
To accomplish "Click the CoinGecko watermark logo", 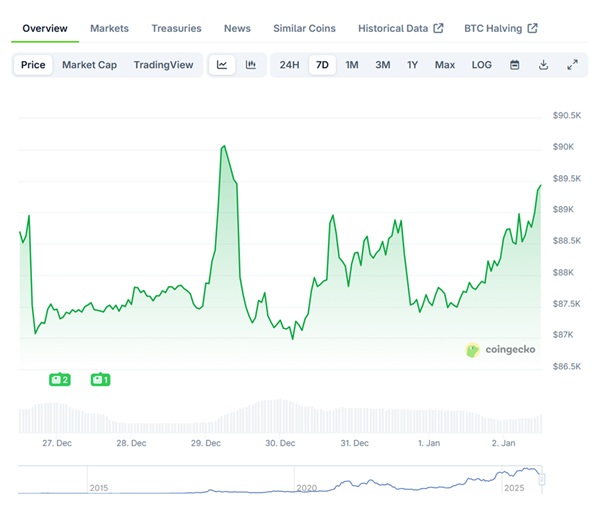I will coord(500,350).
